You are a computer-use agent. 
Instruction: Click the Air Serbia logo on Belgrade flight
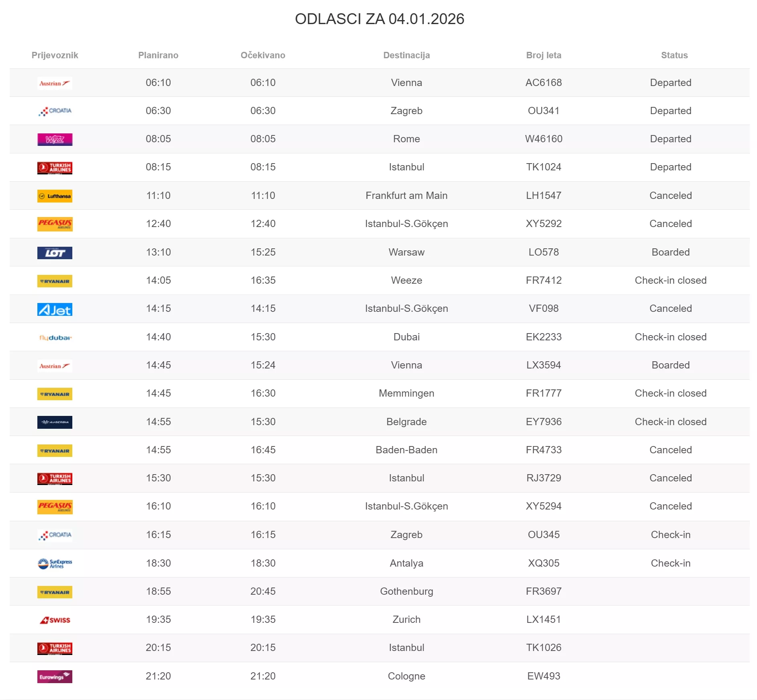pyautogui.click(x=55, y=422)
